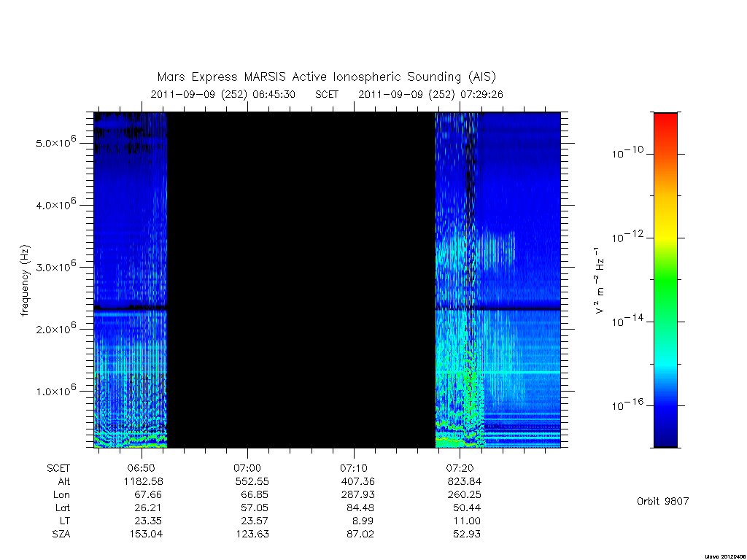This screenshot has width=747, height=560.
Task: Click the 5.0×10^6 frequency tick label
Action: click(x=55, y=142)
